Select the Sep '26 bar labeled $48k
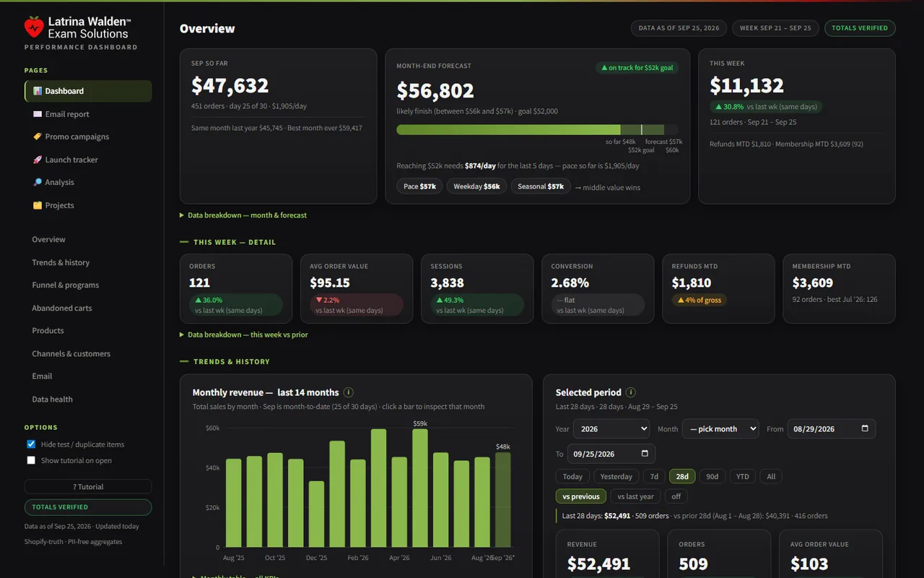This screenshot has width=924, height=578. click(503, 499)
